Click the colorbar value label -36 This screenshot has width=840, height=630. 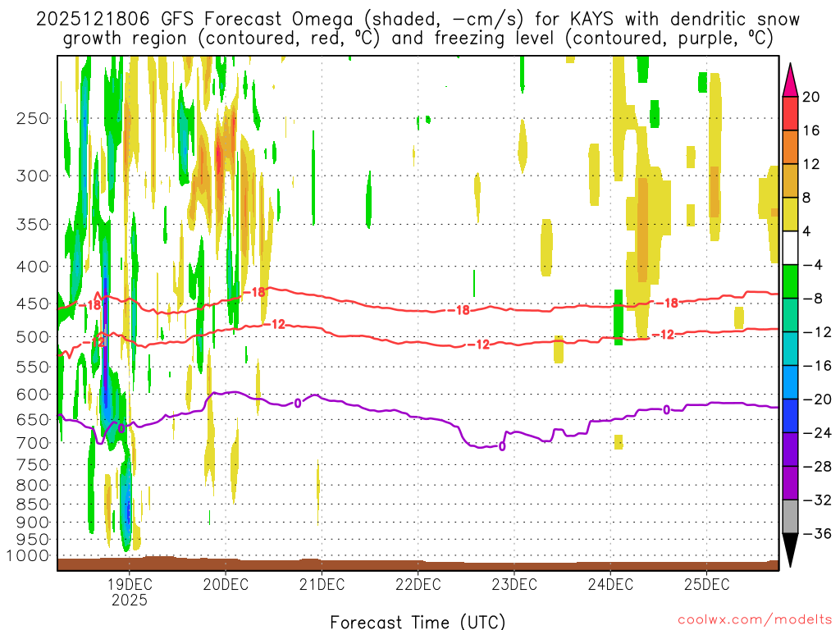tap(817, 533)
